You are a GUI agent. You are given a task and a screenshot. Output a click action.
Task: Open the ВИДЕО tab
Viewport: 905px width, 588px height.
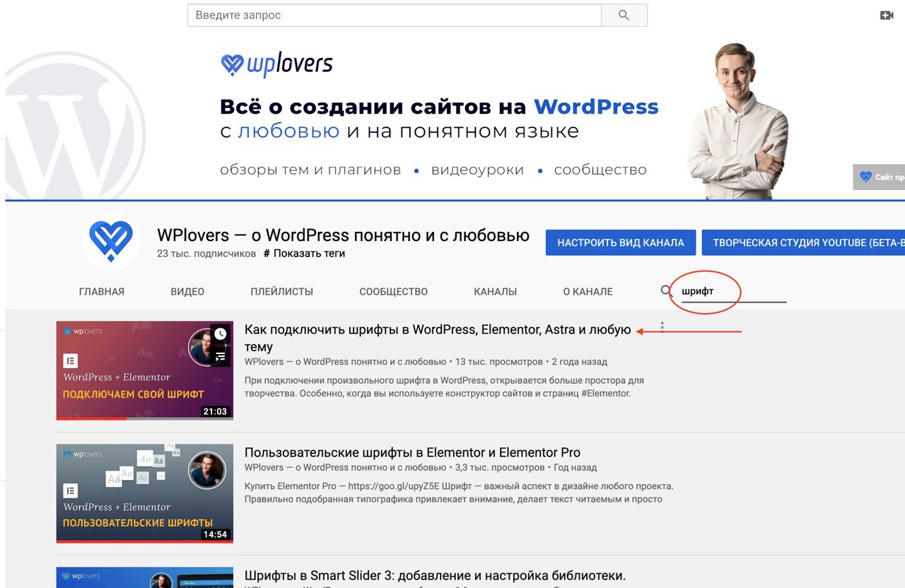point(187,291)
